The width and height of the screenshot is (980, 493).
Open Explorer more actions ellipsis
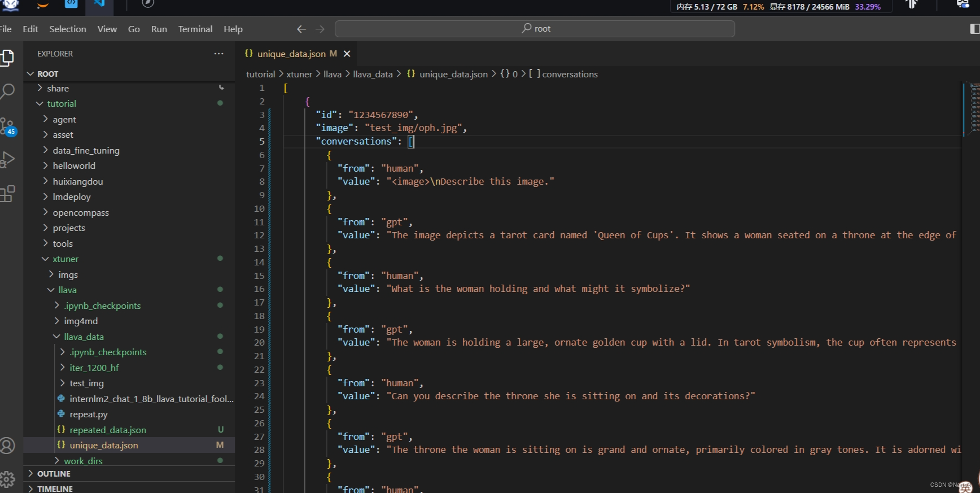pyautogui.click(x=218, y=54)
